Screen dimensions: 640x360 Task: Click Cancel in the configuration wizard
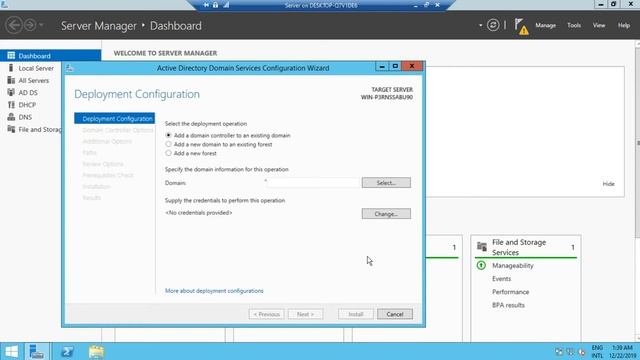tap(395, 314)
